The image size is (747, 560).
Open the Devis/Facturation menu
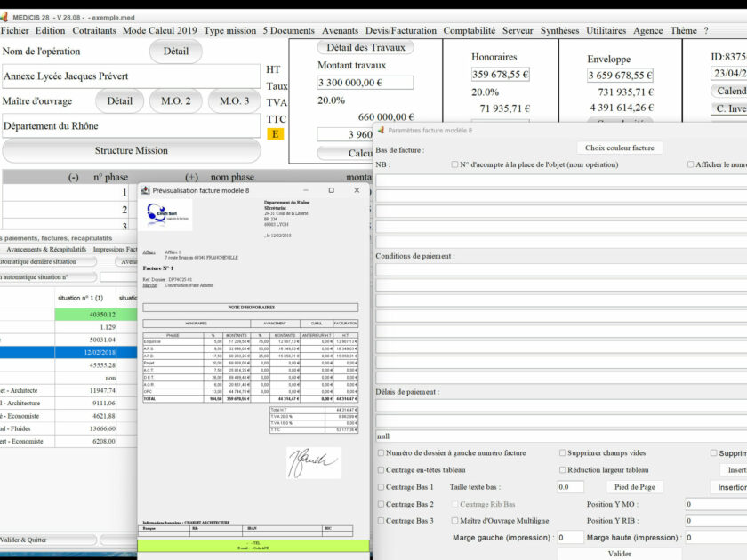point(401,30)
